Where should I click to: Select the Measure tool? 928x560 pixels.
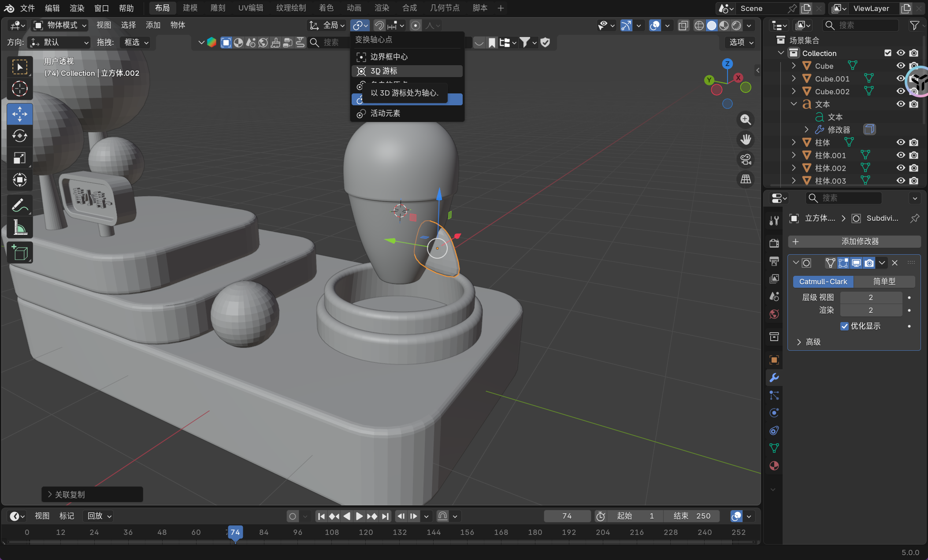tap(19, 228)
